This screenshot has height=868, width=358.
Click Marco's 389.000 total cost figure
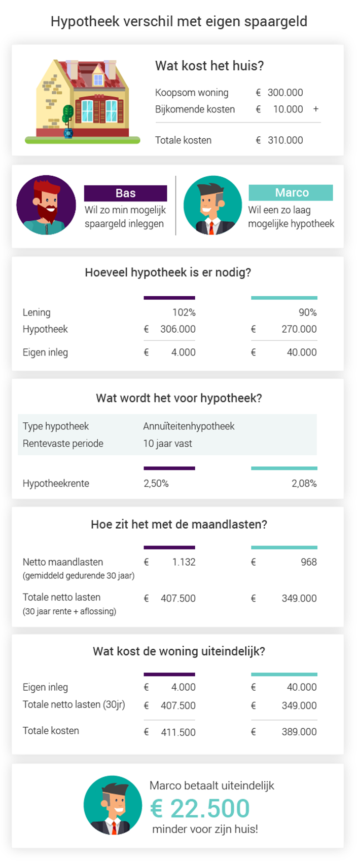click(299, 732)
